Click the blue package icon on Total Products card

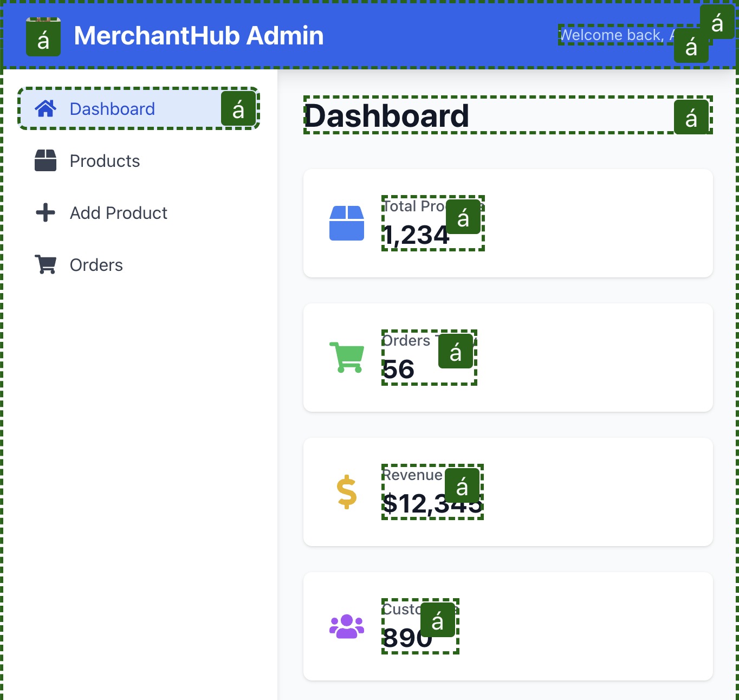pos(347,223)
